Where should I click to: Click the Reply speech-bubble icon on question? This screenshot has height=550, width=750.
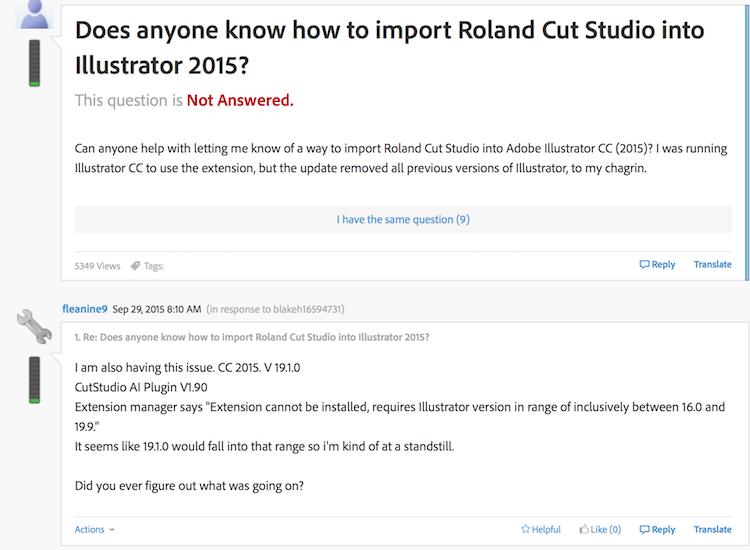click(644, 265)
